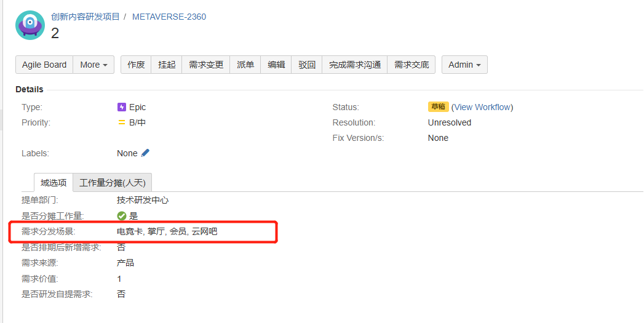Image resolution: width=644 pixels, height=323 pixels.
Task: Click the 产品 value of 需求来源
Action: pos(125,263)
